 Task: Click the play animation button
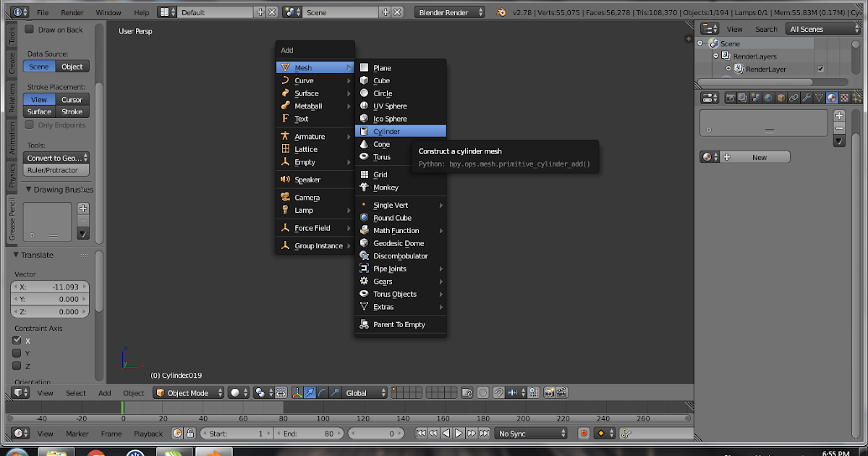459,434
